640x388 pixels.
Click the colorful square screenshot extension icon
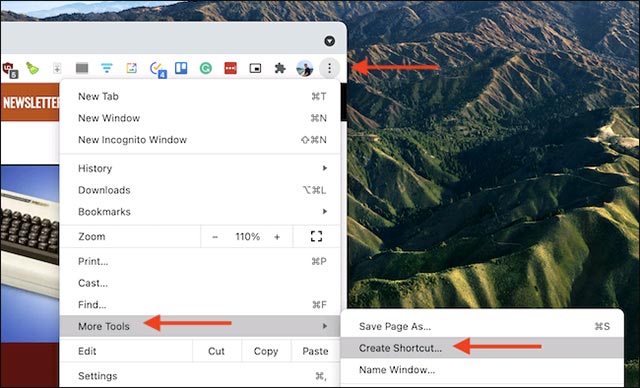click(131, 69)
